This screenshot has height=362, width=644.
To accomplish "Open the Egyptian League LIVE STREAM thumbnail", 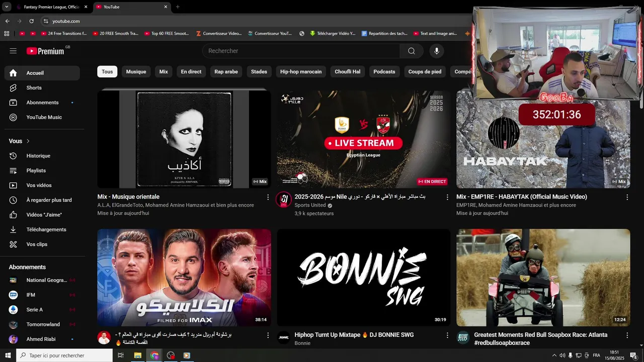I will click(364, 139).
